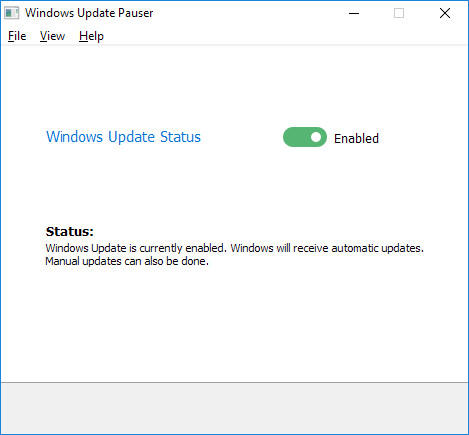This screenshot has height=435, width=469.
Task: Click the 'Windows Update Status' heading
Action: tap(123, 137)
